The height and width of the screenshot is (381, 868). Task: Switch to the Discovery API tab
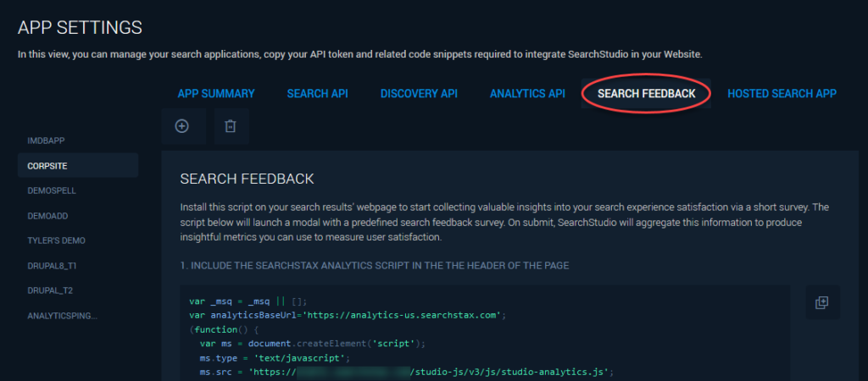pos(419,93)
